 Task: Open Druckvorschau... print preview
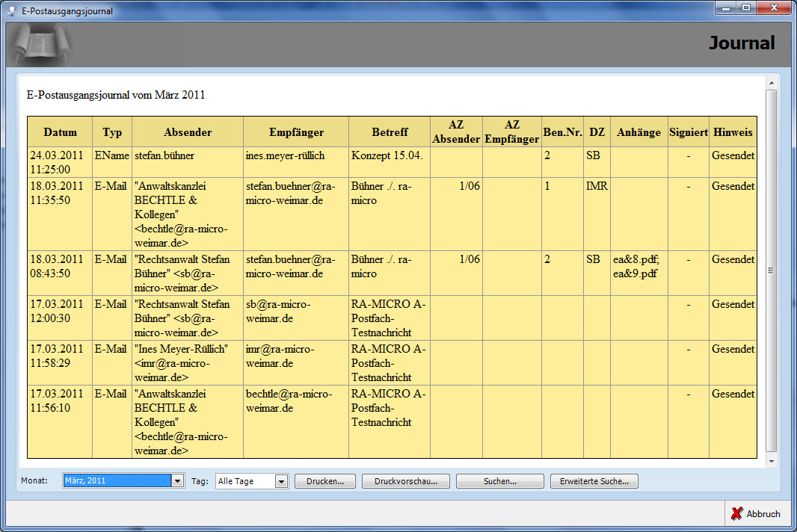405,481
